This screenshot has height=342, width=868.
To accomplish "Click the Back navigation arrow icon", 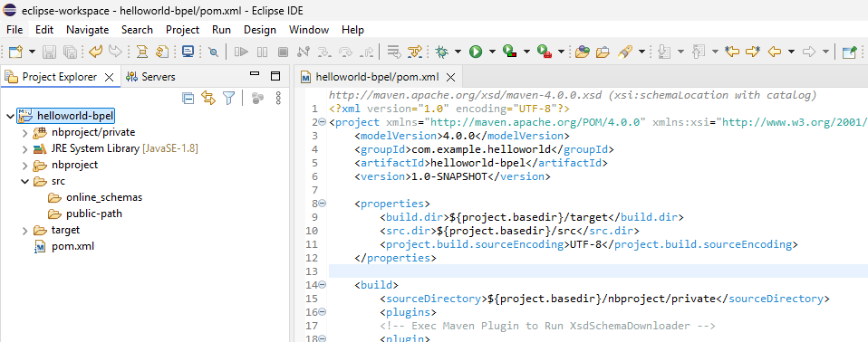I will pyautogui.click(x=775, y=52).
